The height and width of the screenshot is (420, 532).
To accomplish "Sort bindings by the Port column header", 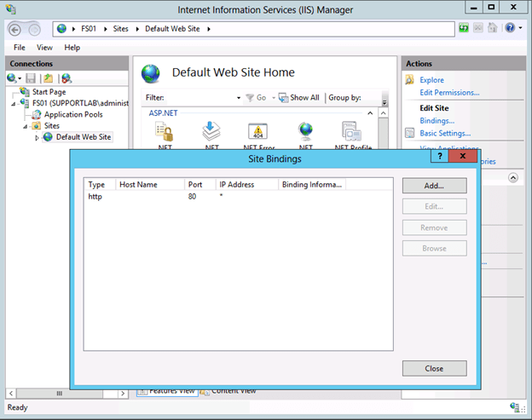I will (x=200, y=184).
